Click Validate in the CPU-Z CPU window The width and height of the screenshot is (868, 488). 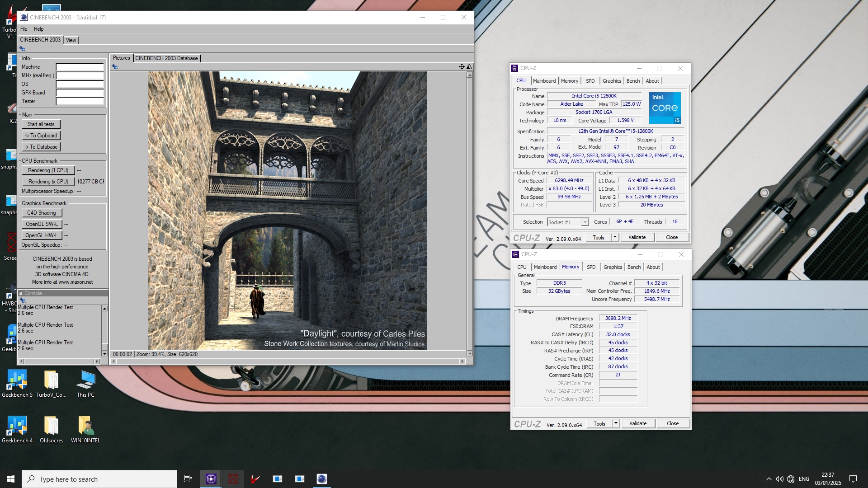pyautogui.click(x=637, y=237)
